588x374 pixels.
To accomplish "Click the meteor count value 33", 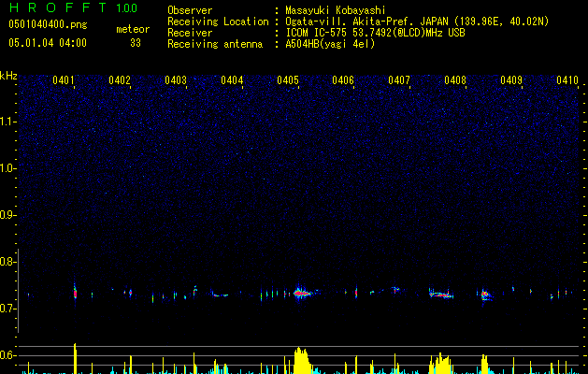I will click(x=136, y=43).
